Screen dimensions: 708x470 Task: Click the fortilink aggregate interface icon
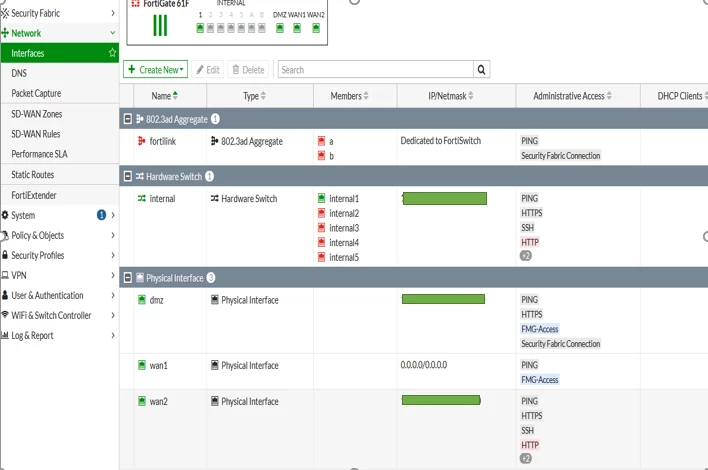pyautogui.click(x=141, y=141)
